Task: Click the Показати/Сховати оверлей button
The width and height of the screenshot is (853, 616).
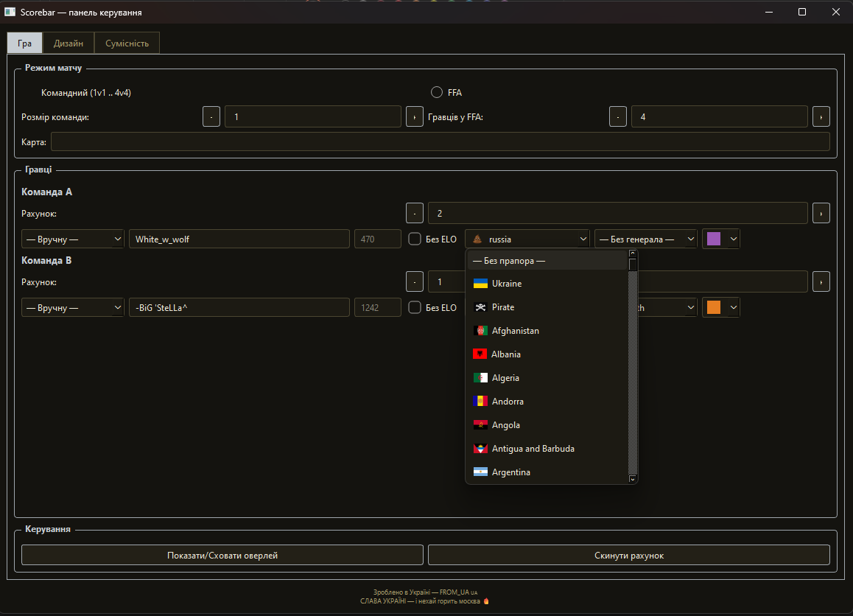Action: [x=222, y=555]
